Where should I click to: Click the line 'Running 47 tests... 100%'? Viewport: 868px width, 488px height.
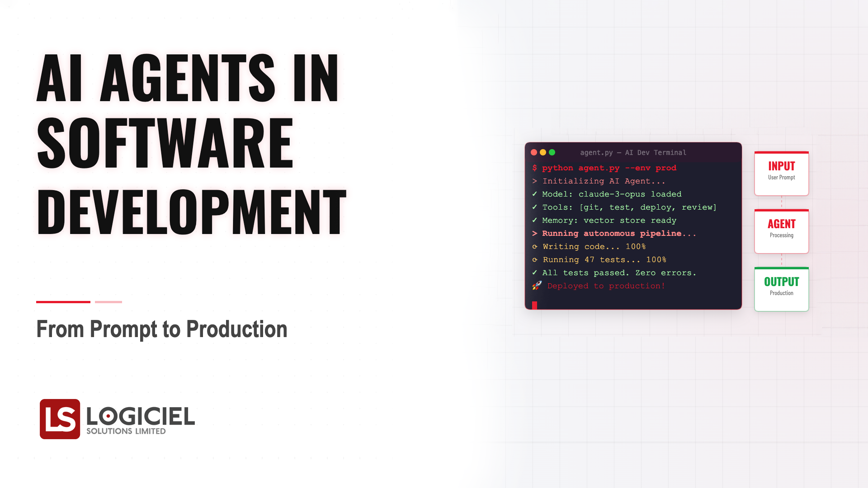tap(604, 260)
